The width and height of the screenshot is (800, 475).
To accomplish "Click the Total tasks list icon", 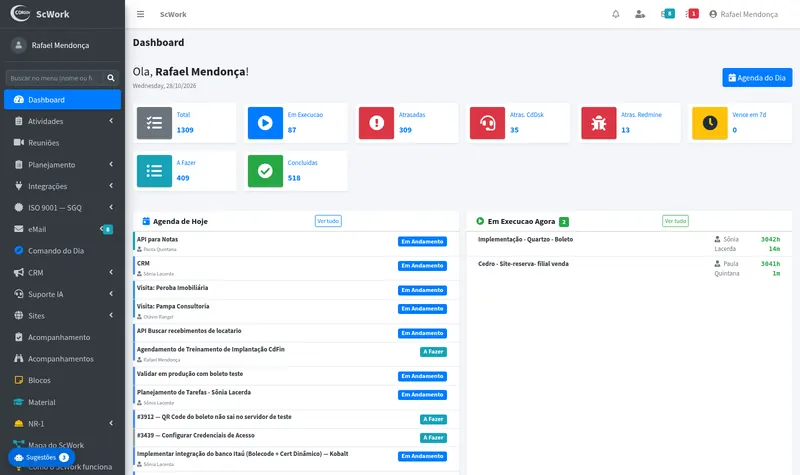I will point(154,123).
